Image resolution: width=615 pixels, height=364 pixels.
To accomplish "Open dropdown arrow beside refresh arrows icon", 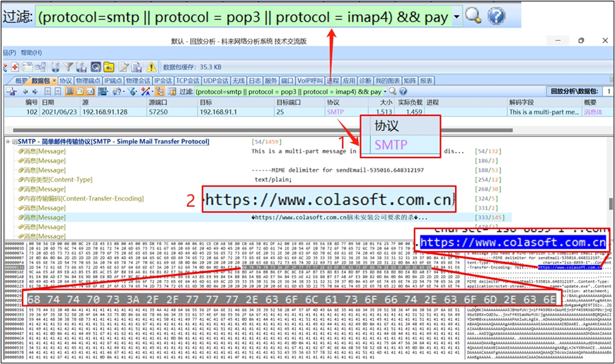I will click(123, 92).
